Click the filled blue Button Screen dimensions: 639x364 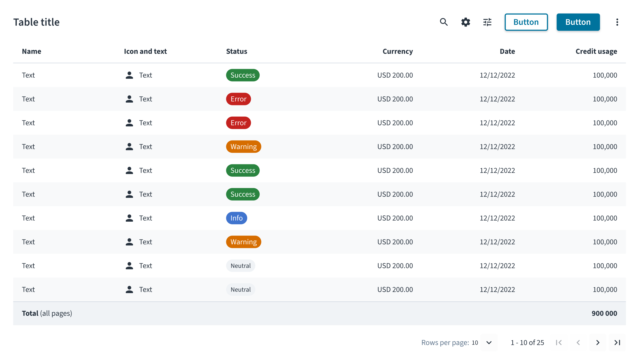(578, 22)
